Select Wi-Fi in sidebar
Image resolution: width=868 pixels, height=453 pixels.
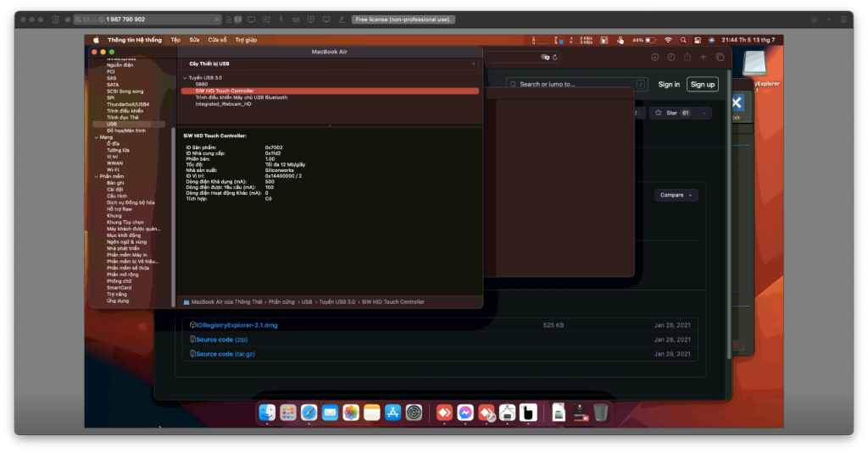pyautogui.click(x=113, y=170)
